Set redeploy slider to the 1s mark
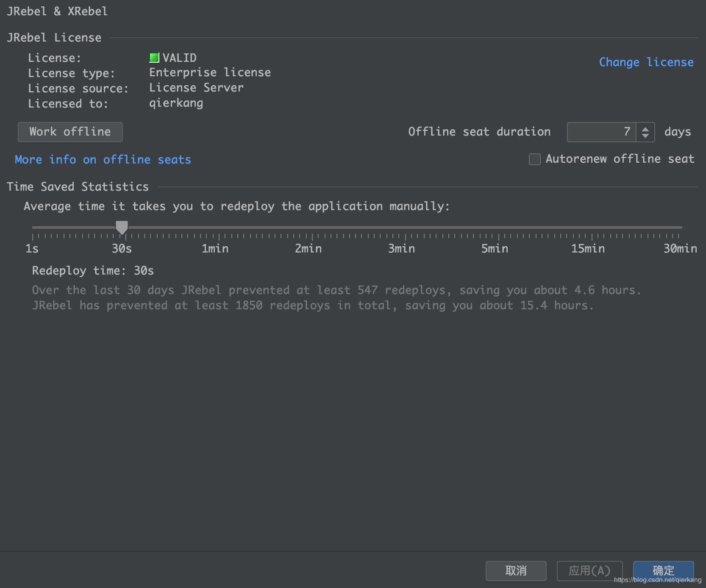This screenshot has height=588, width=706. 33,228
